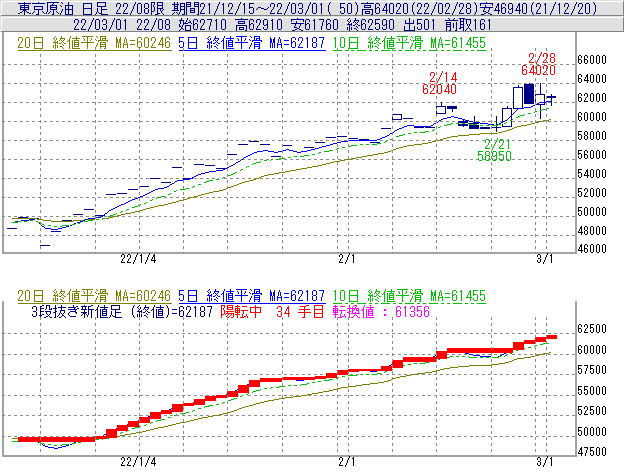This screenshot has width=624, height=475.
Task: Click the large filled candlestick at 2/28 high
Action: pos(529,94)
